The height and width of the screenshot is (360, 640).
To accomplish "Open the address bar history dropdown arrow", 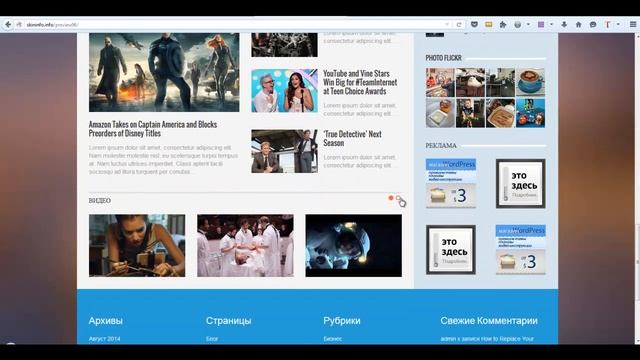I will 447,24.
